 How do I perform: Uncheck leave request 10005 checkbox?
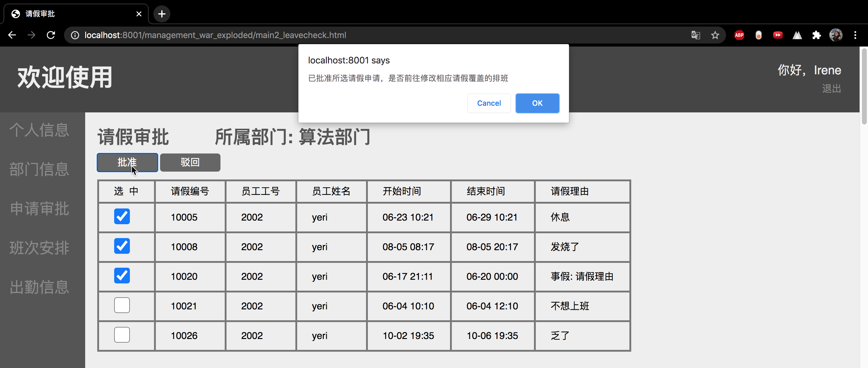122,216
